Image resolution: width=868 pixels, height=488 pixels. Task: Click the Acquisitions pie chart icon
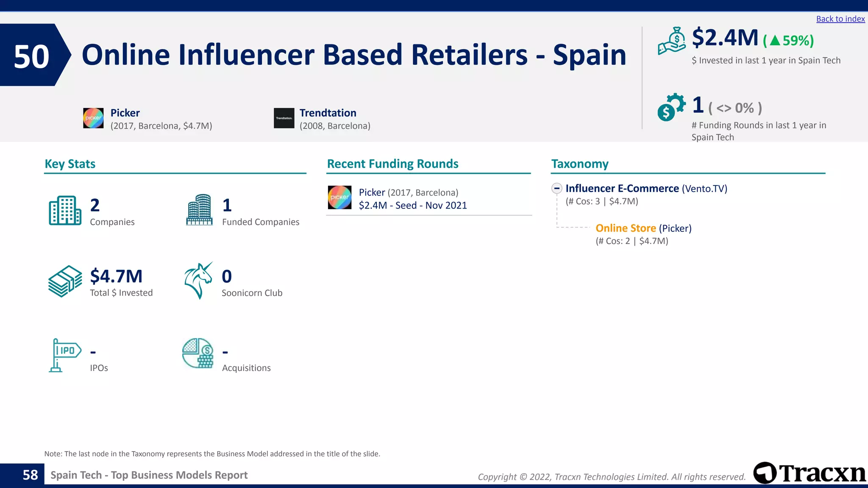coord(198,353)
